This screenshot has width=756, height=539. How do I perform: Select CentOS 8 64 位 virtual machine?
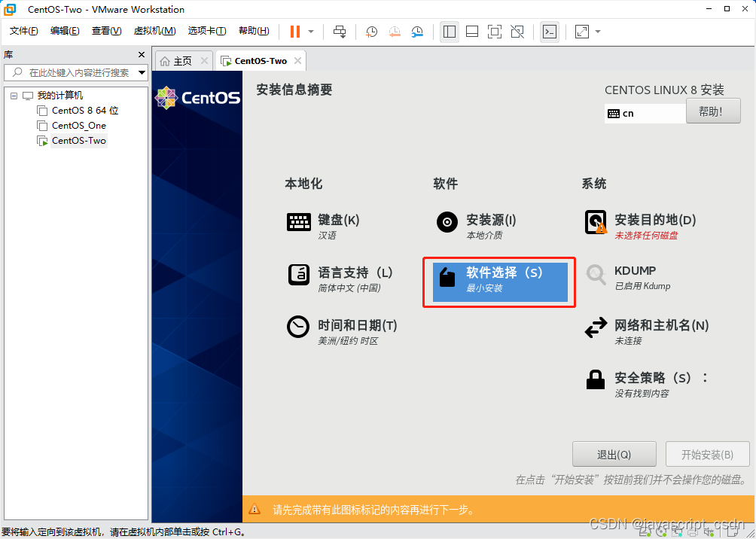click(x=85, y=111)
